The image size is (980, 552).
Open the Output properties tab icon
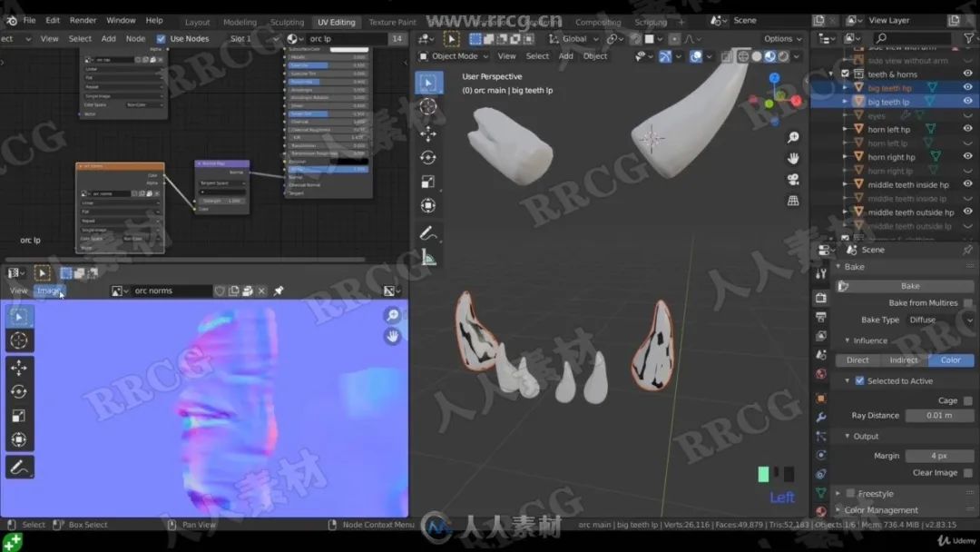point(821,317)
